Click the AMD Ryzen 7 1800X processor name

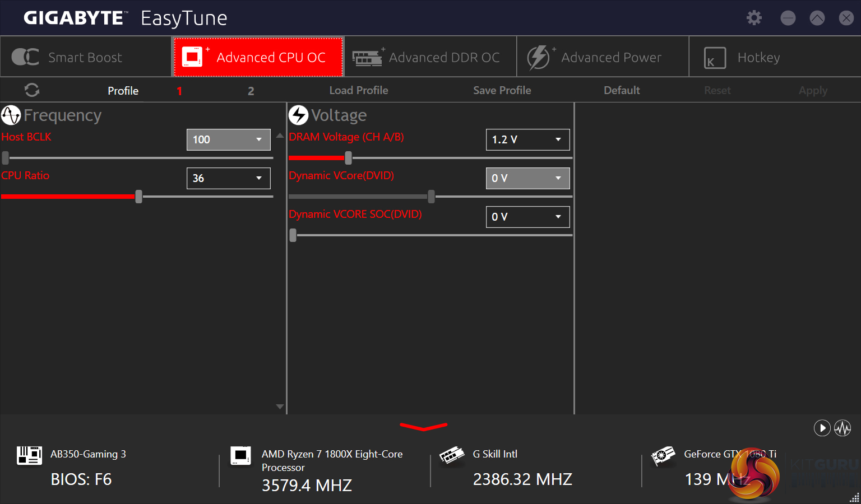click(x=332, y=460)
